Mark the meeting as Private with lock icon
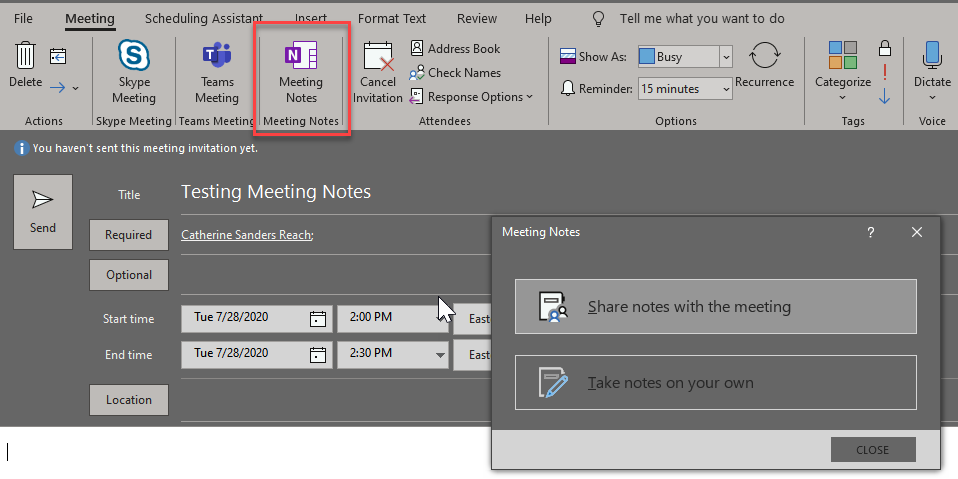 point(884,48)
